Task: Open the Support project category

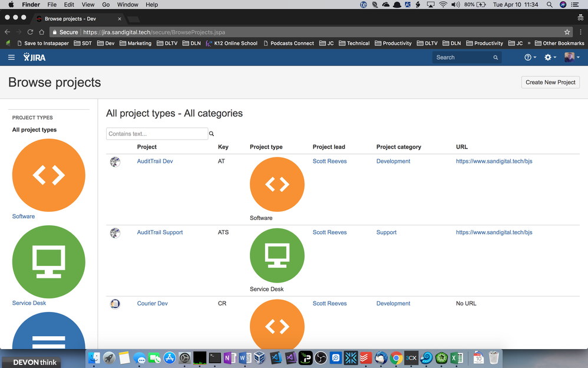Action: (387, 232)
